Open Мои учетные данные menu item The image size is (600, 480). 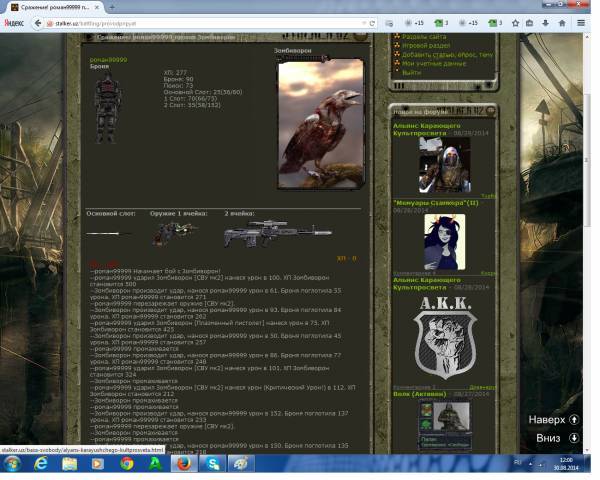click(434, 63)
